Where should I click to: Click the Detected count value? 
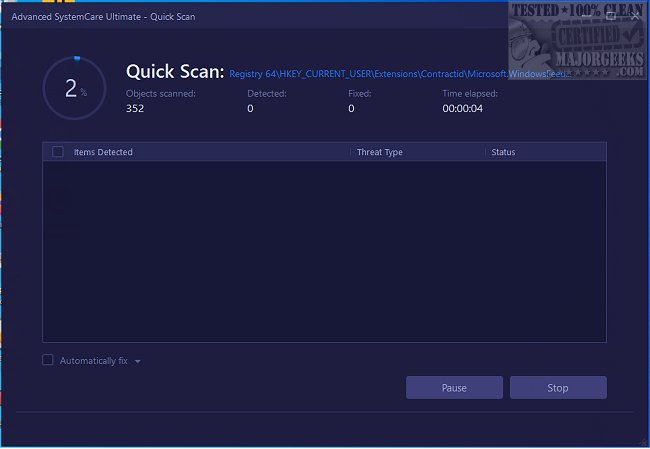pos(250,108)
